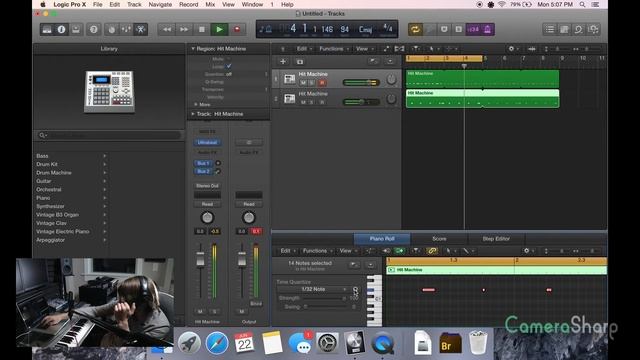
Task: Open the Mix menu
Action: coord(210,4)
